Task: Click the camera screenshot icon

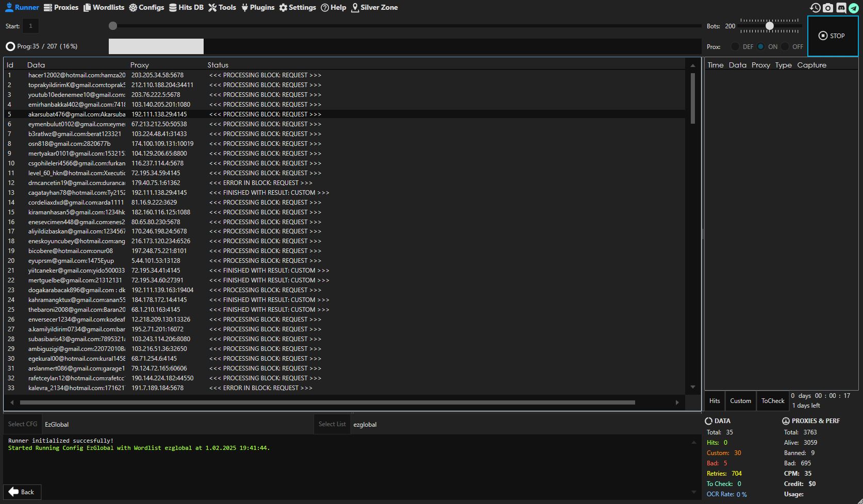Action: (828, 8)
